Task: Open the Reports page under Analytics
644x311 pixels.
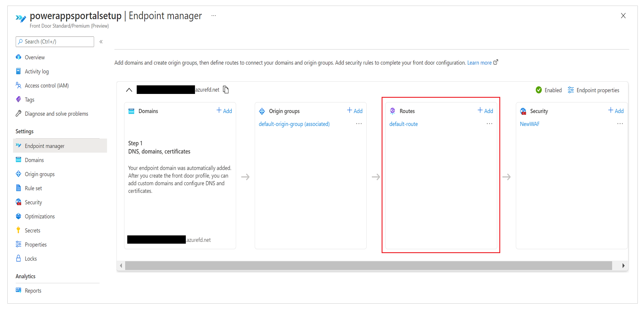Action: (x=33, y=290)
